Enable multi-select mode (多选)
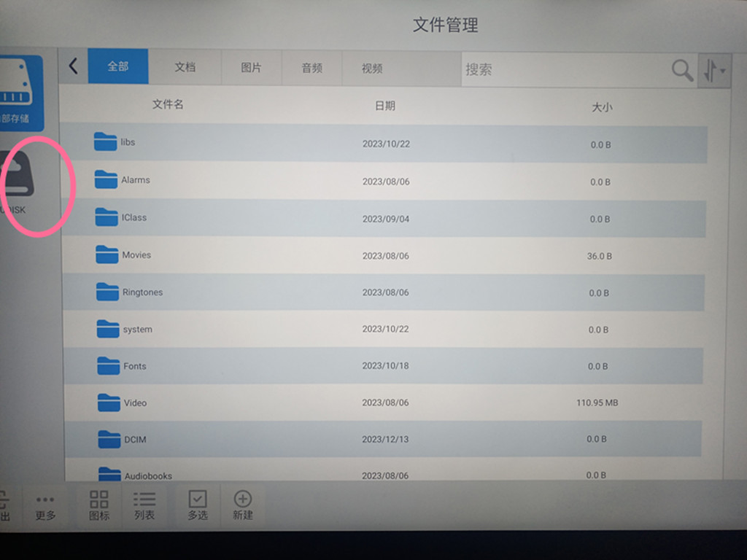The height and width of the screenshot is (560, 747). (x=197, y=505)
